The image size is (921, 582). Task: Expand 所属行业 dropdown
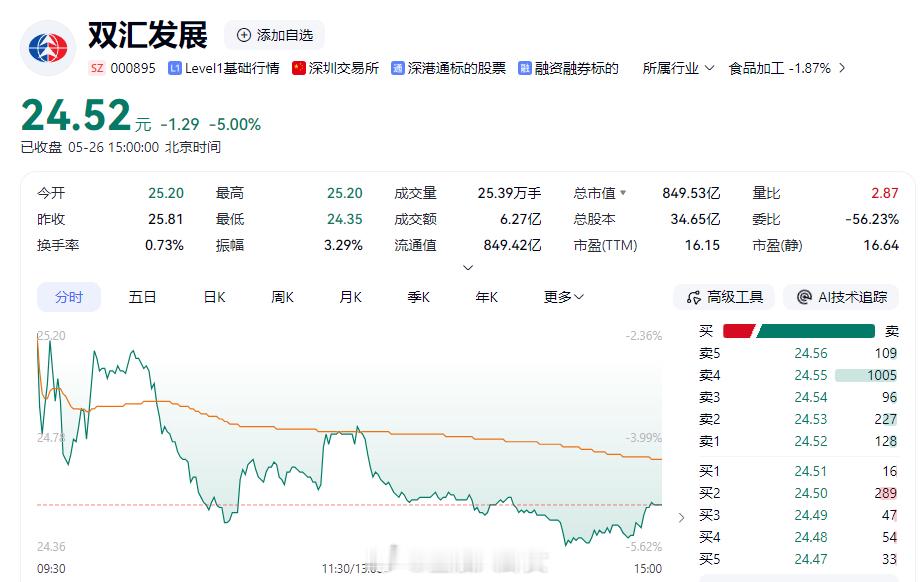[678, 68]
